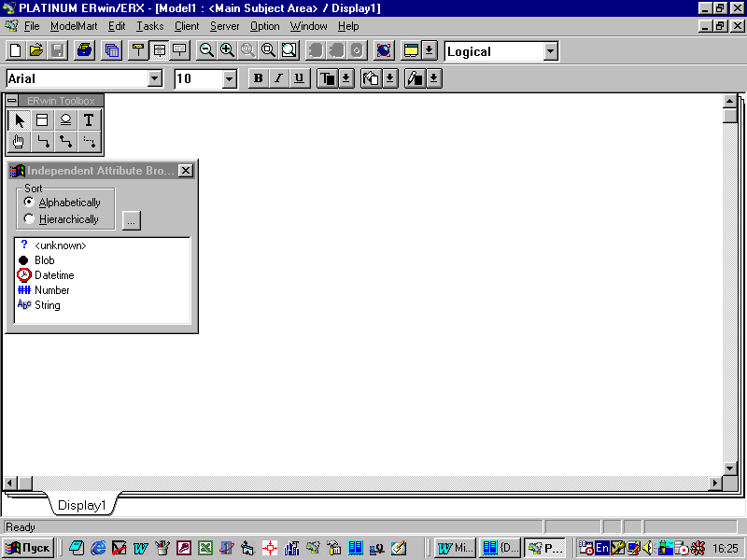Viewport: 747px width, 560px height.
Task: Click the horizontal scrollbar right arrow
Action: point(714,483)
